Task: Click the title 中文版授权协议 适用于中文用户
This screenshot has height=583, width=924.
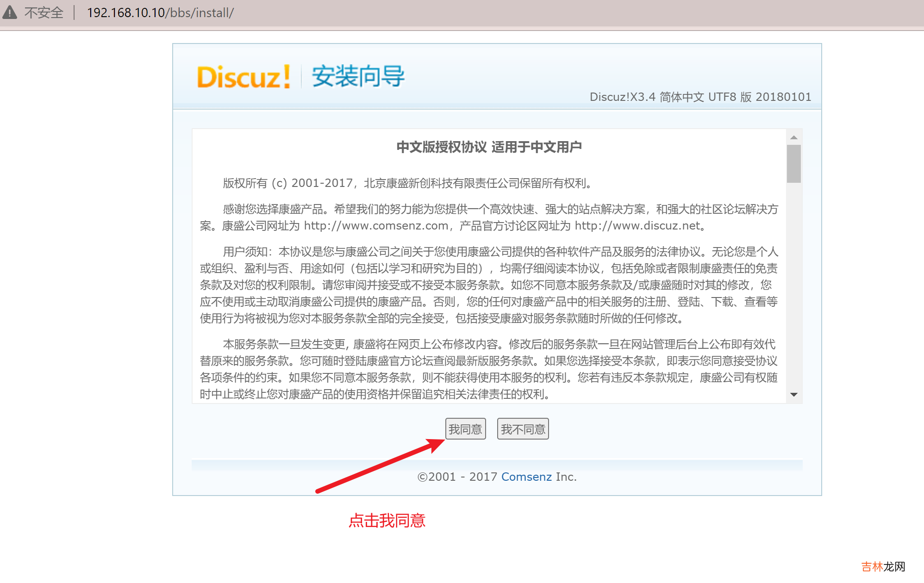Action: pos(489,147)
